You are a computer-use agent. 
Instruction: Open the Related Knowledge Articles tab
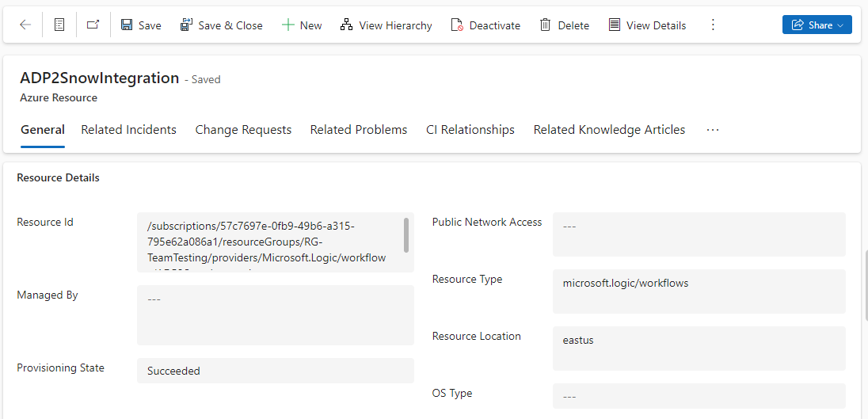pyautogui.click(x=610, y=130)
